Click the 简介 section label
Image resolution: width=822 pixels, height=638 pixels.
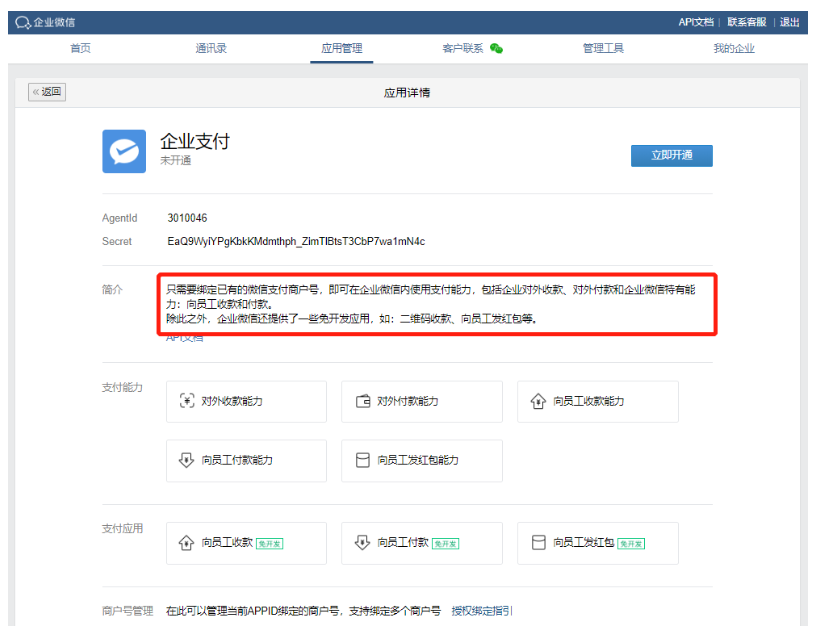[x=112, y=289]
